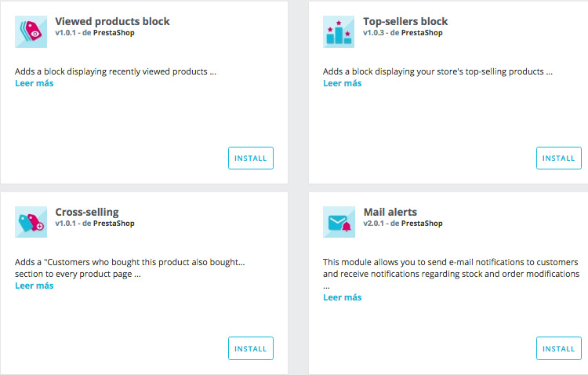The image size is (588, 375).
Task: Click PrestaShop author under Cross-selling
Action: tap(114, 224)
